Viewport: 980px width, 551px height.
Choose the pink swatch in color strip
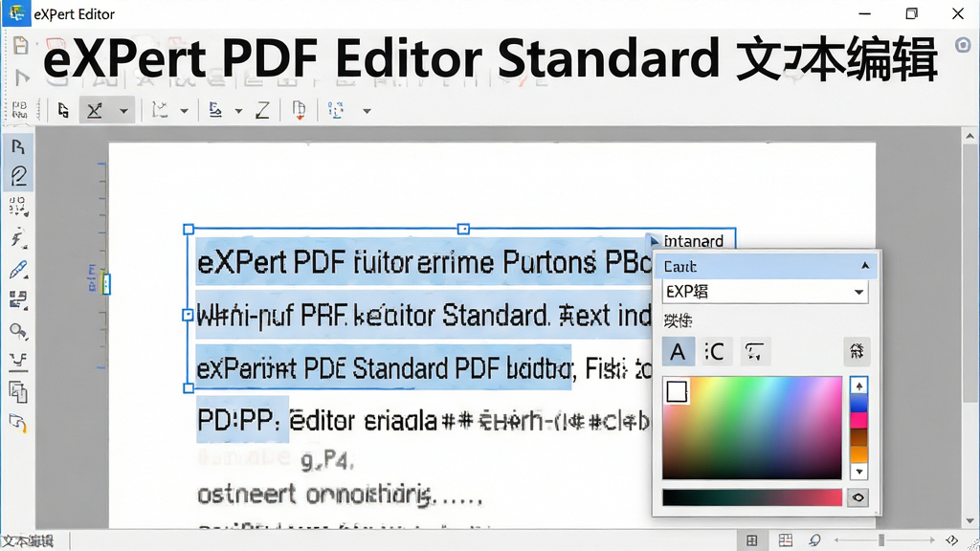pos(859,420)
